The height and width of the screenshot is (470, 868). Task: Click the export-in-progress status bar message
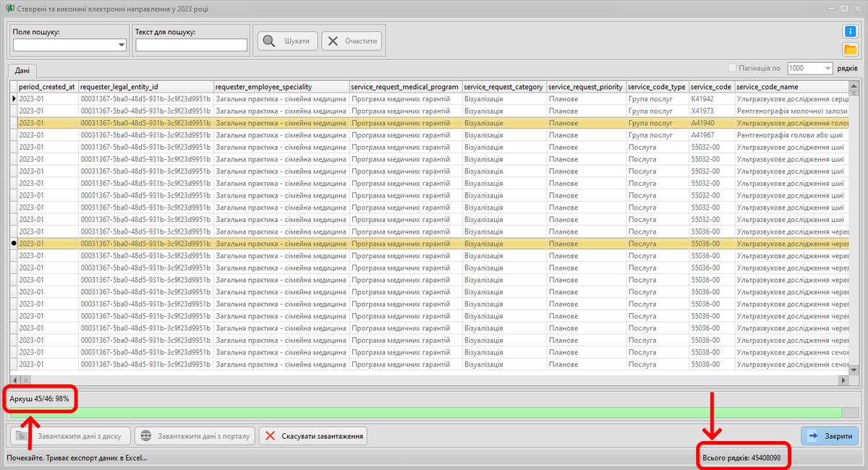coord(77,458)
